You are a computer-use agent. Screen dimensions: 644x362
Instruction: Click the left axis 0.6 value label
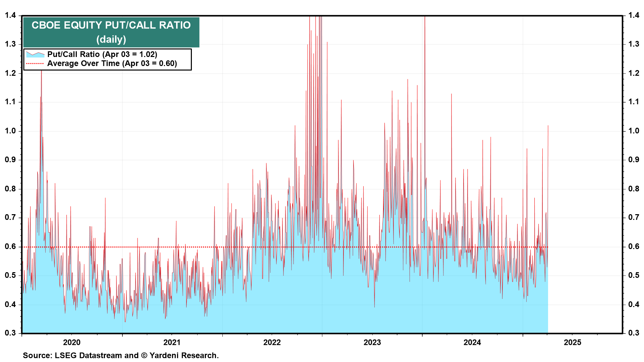click(x=10, y=247)
